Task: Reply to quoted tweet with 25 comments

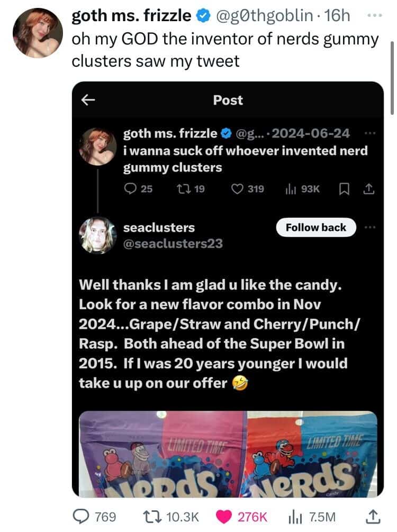Action: pyautogui.click(x=130, y=188)
